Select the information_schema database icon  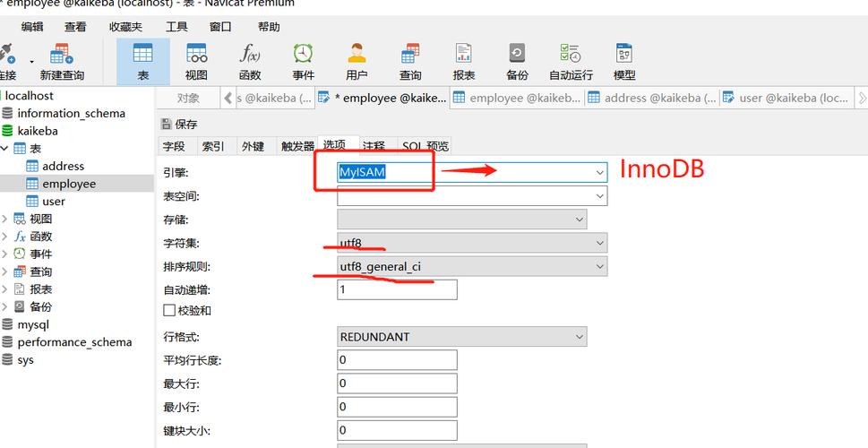(x=7, y=114)
